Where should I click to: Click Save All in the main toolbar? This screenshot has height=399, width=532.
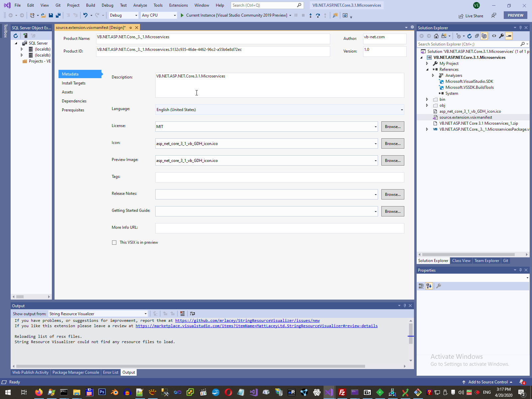pos(58,15)
